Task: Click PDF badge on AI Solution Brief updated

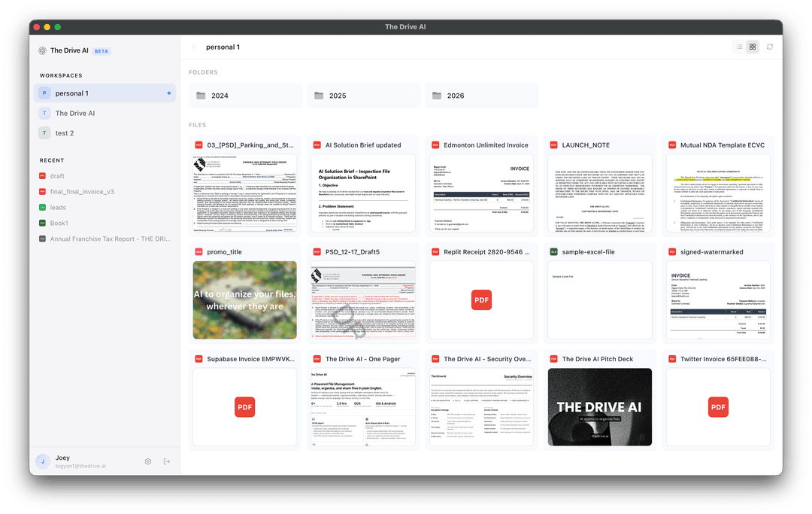Action: pos(317,145)
